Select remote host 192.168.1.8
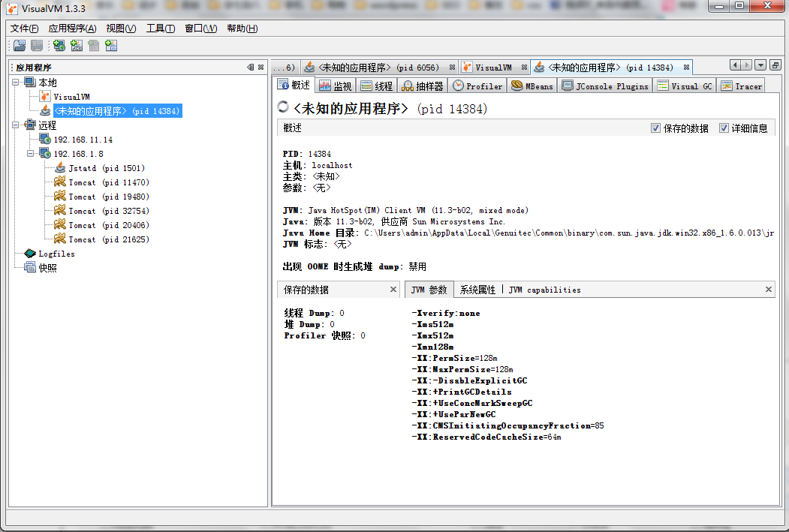Screen dimensions: 789x532 click(x=79, y=154)
